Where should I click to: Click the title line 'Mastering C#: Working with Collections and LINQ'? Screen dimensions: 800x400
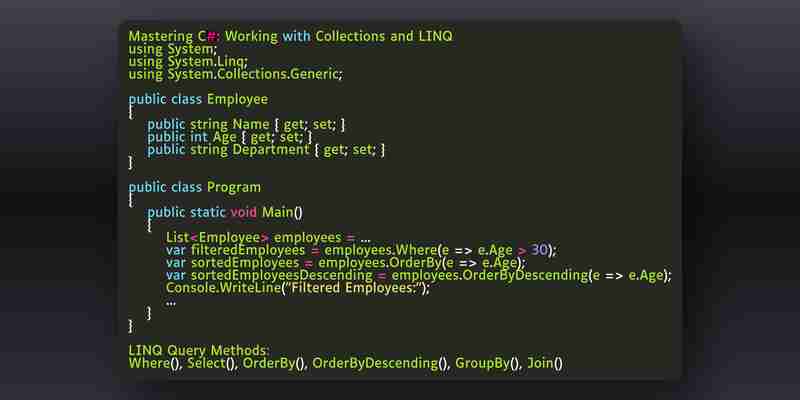point(290,37)
